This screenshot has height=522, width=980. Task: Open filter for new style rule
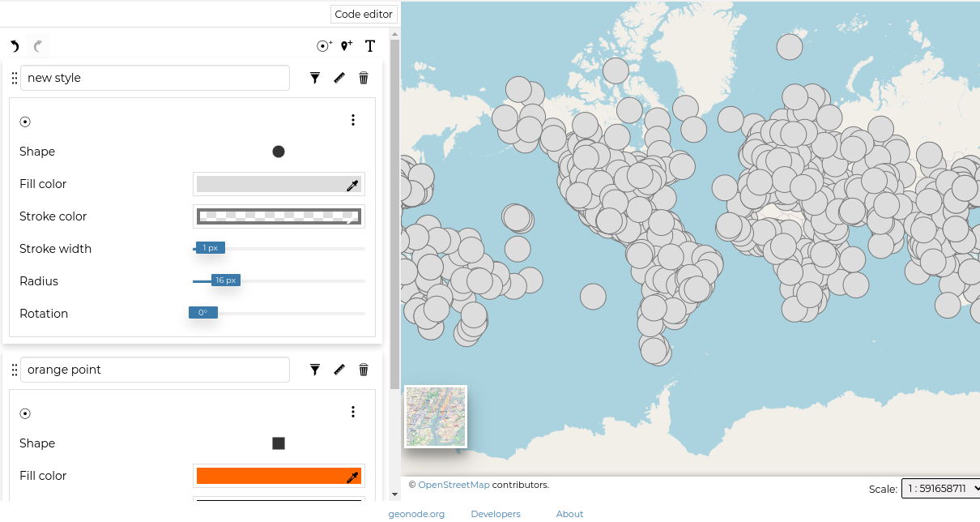tap(315, 78)
